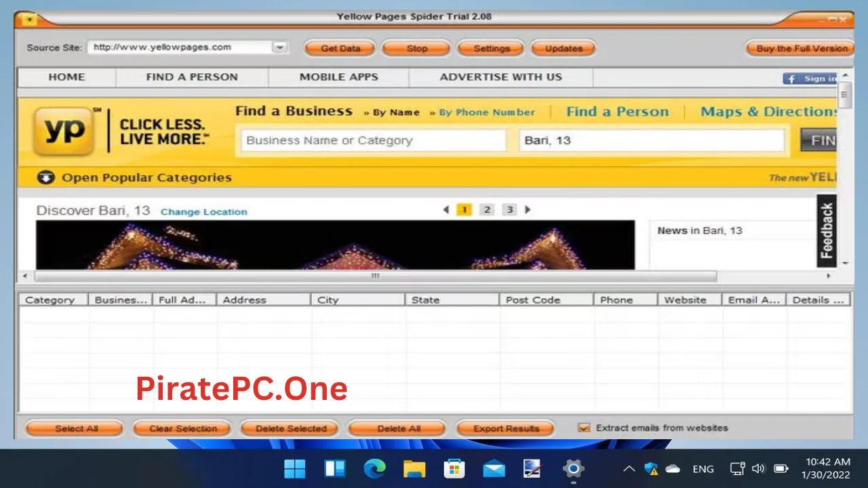Show hidden tray icons chevron
The height and width of the screenshot is (488, 868).
tap(629, 469)
